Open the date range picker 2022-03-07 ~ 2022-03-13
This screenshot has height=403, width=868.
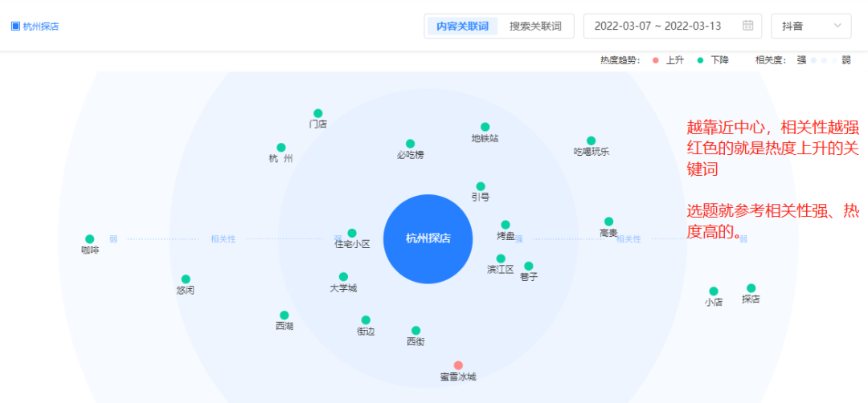[x=666, y=26]
